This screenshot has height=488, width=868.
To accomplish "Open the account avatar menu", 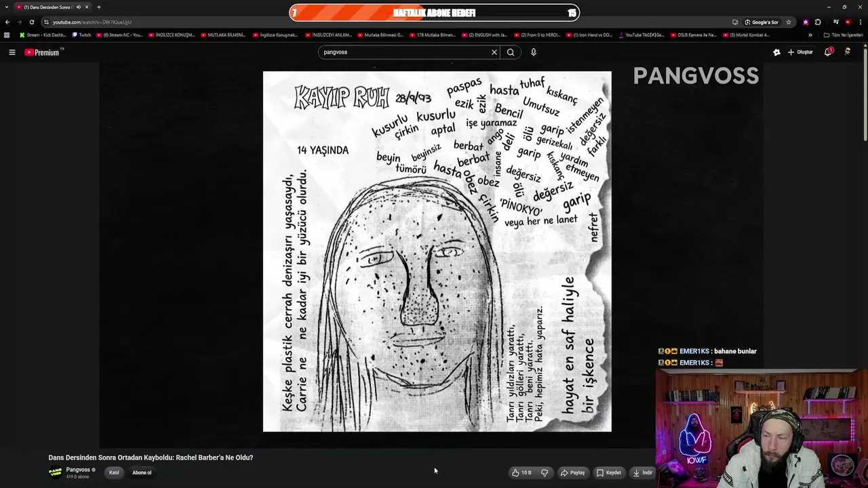I will pyautogui.click(x=848, y=52).
